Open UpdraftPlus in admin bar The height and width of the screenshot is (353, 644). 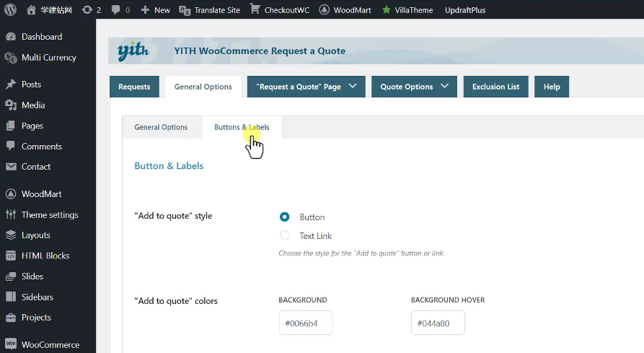point(465,10)
